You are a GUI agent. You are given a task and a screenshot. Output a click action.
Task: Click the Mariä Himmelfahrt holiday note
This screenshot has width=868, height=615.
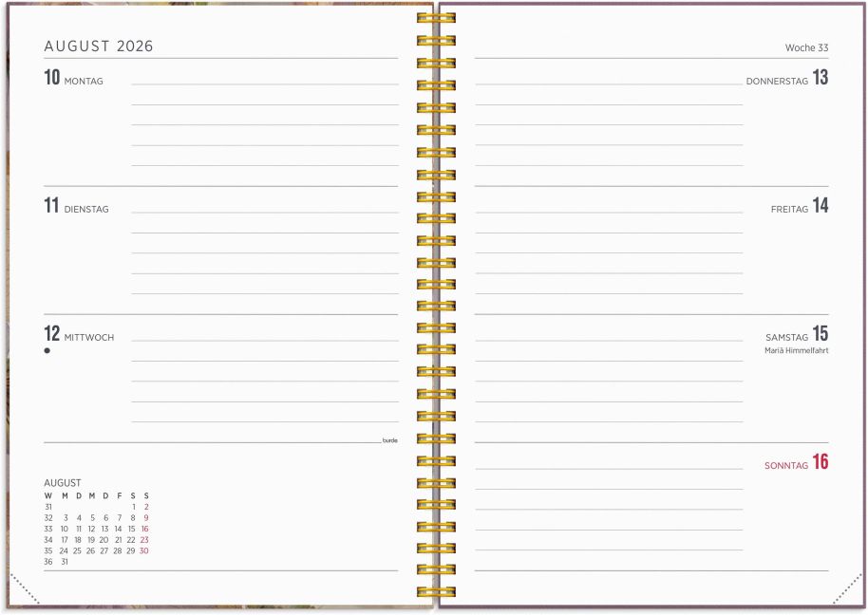[x=797, y=350]
